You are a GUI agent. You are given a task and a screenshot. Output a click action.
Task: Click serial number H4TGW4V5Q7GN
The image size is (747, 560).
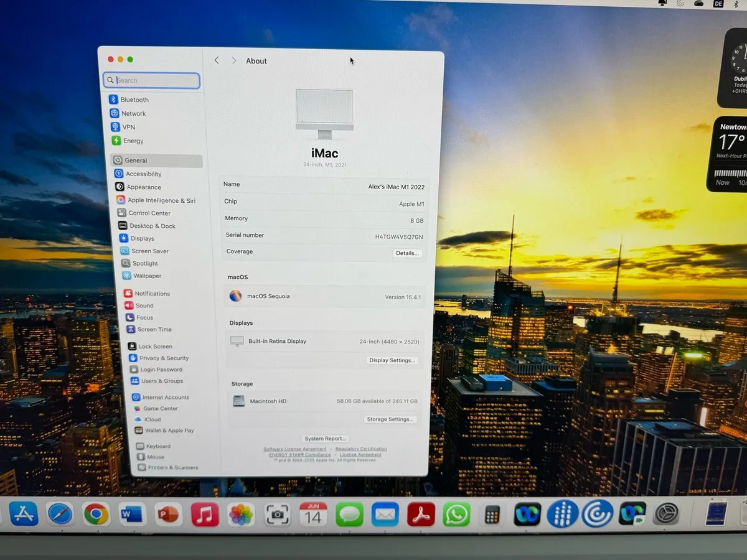tap(399, 237)
